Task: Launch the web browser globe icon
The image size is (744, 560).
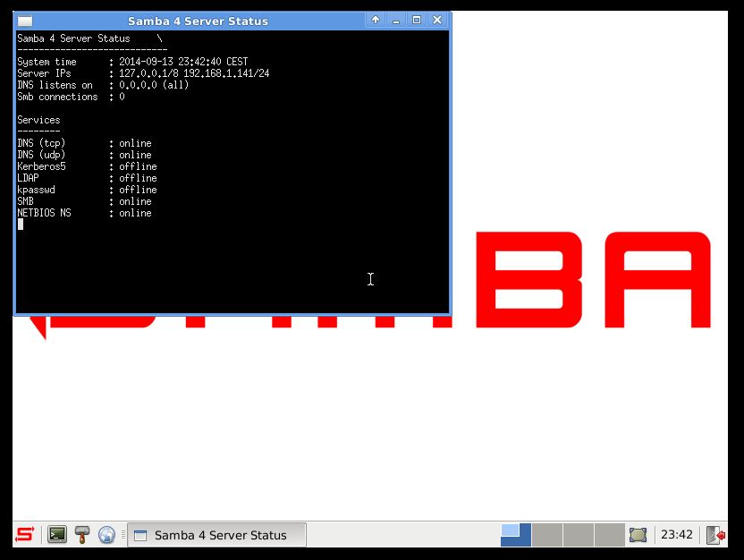Action: coord(106,535)
